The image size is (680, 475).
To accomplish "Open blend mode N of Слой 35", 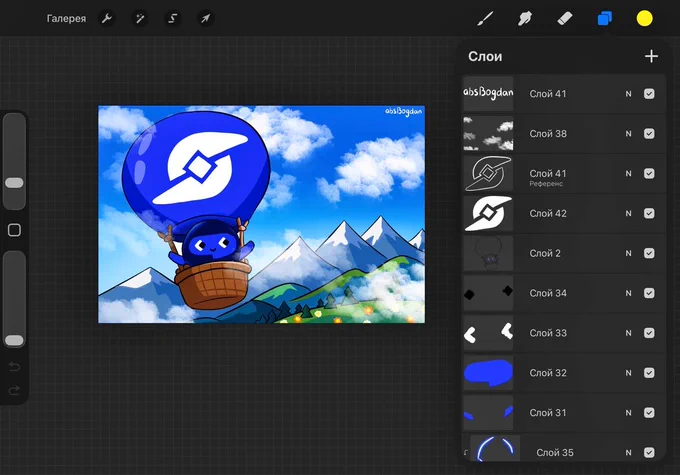I will [628, 452].
